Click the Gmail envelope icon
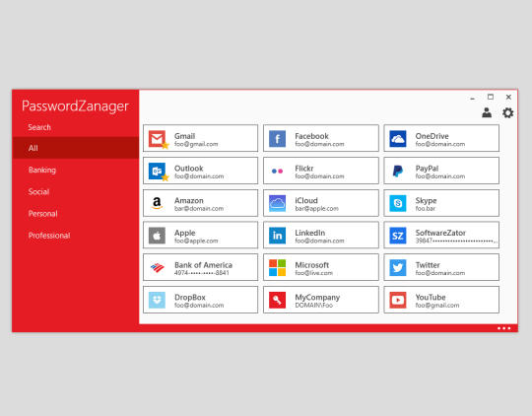This screenshot has height=416, width=532. click(x=157, y=139)
